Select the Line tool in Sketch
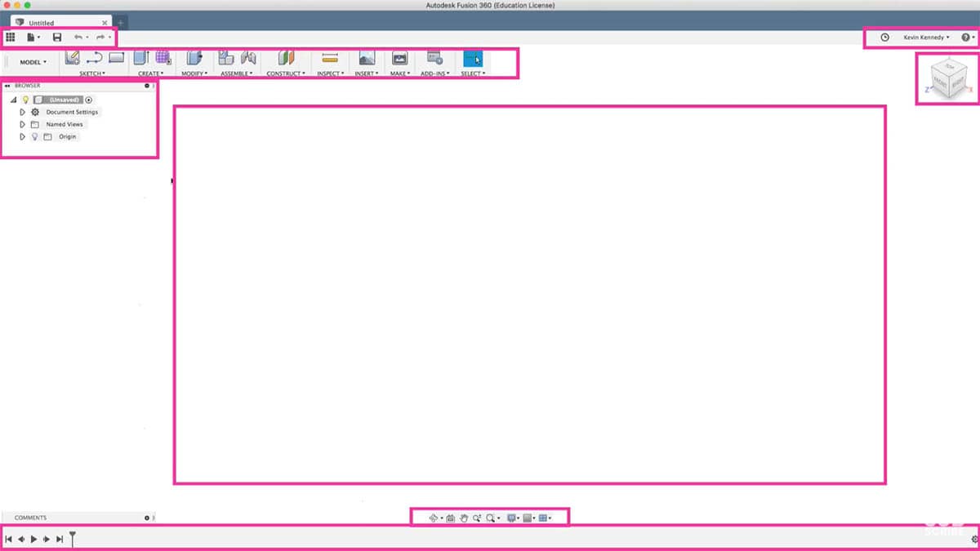The height and width of the screenshot is (551, 980). click(x=94, y=58)
